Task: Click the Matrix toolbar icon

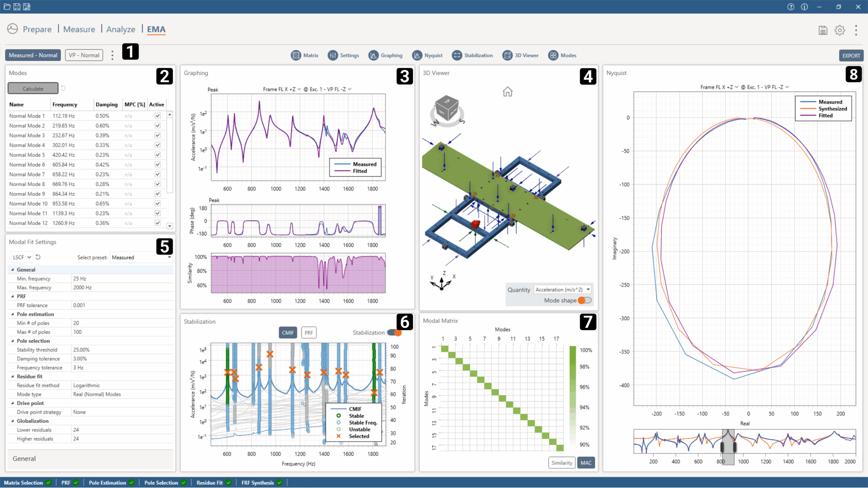Action: tap(296, 55)
